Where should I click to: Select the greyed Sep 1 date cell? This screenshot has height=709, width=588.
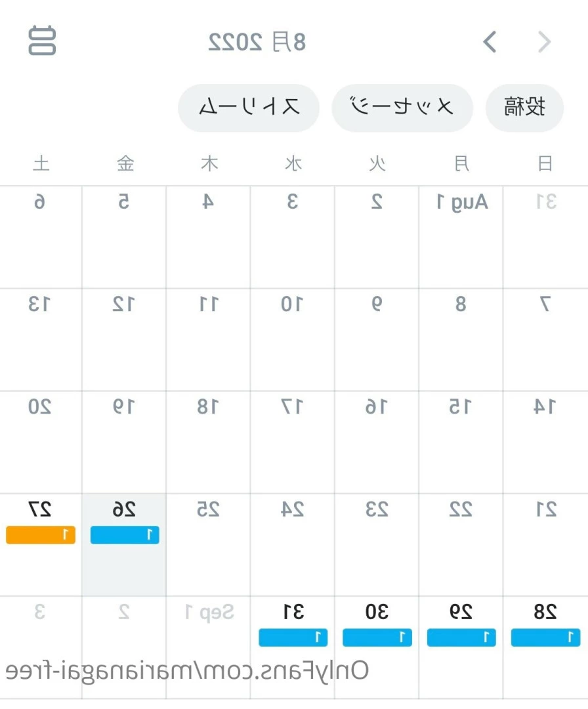(x=208, y=647)
